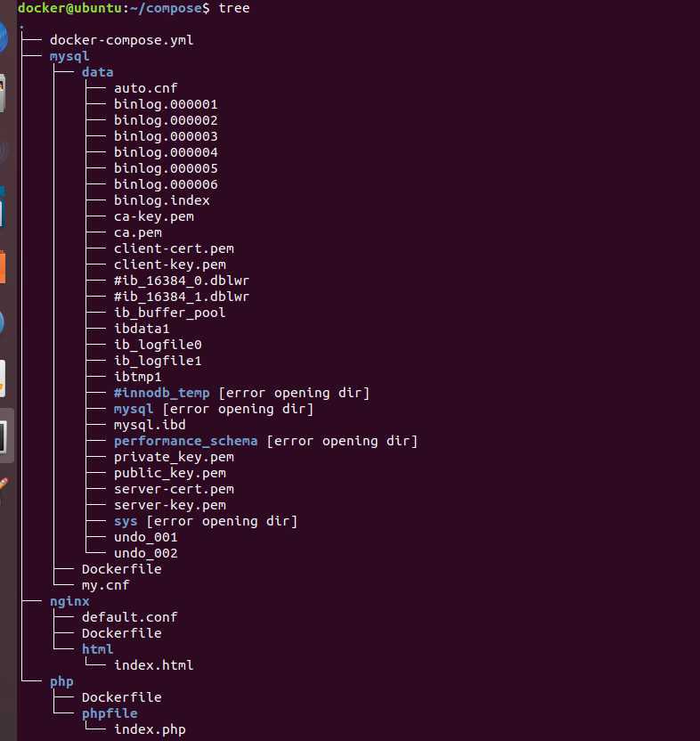Click default.conf file name
The image size is (700, 741).
129,618
